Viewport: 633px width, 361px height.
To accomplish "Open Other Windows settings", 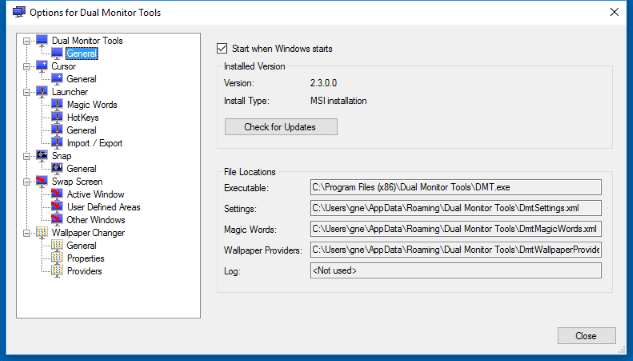I will tap(96, 220).
